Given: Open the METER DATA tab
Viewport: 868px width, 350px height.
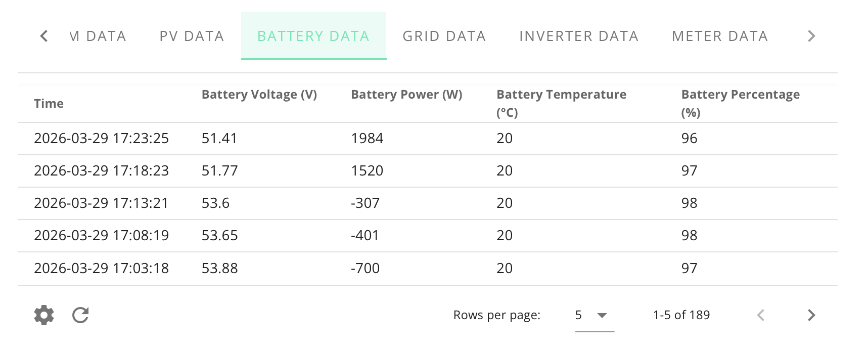Looking at the screenshot, I should (x=720, y=36).
